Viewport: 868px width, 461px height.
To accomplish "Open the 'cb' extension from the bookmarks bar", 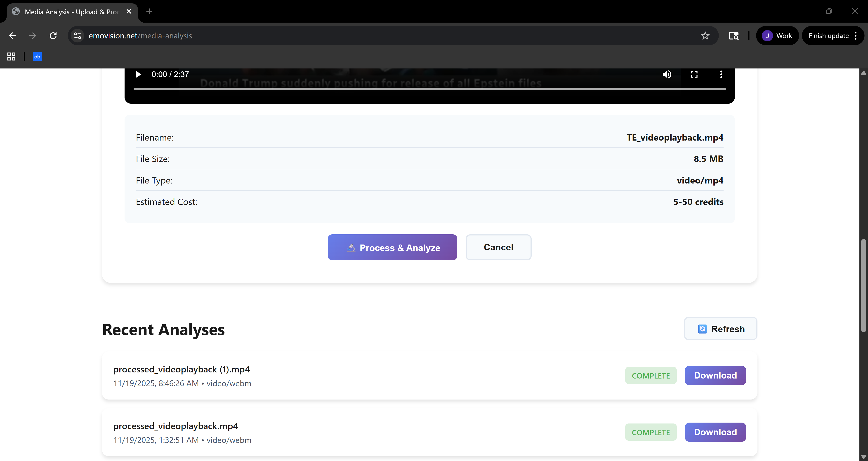I will point(37,56).
